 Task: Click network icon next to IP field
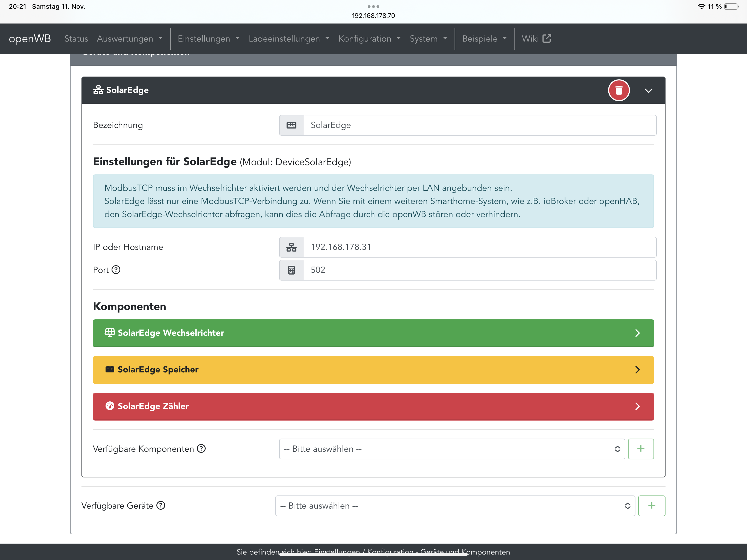tap(291, 247)
